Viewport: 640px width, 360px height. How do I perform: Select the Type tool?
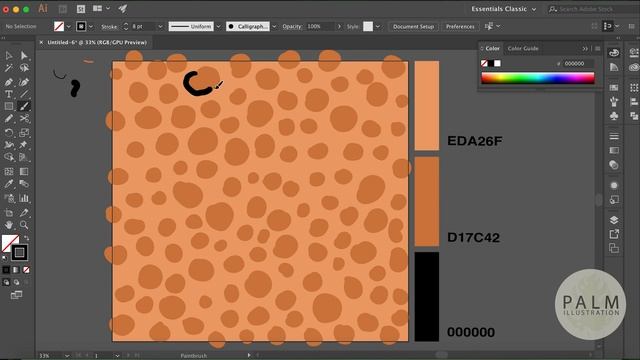pyautogui.click(x=9, y=94)
